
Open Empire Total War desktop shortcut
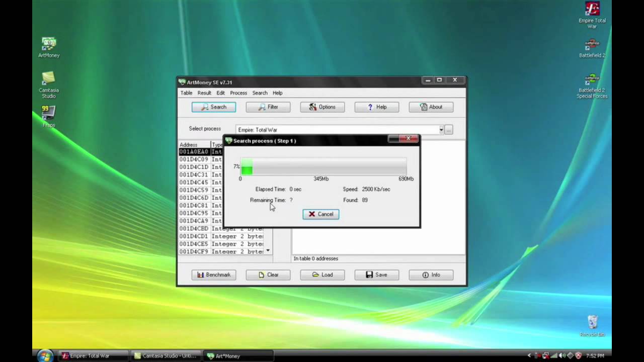tap(592, 15)
